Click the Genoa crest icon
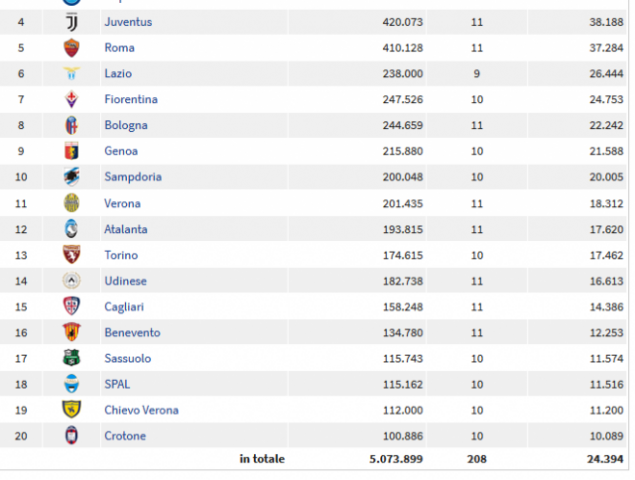The image size is (635, 480). [71, 152]
